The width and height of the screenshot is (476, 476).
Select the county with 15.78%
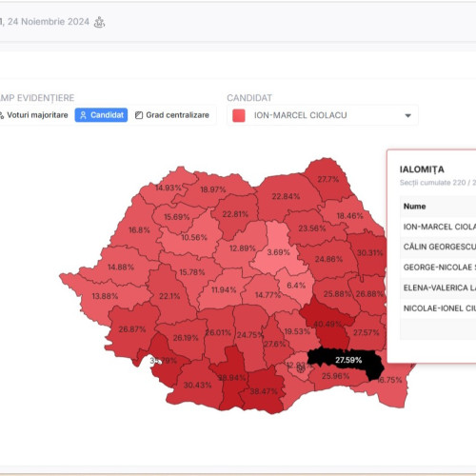point(192,272)
